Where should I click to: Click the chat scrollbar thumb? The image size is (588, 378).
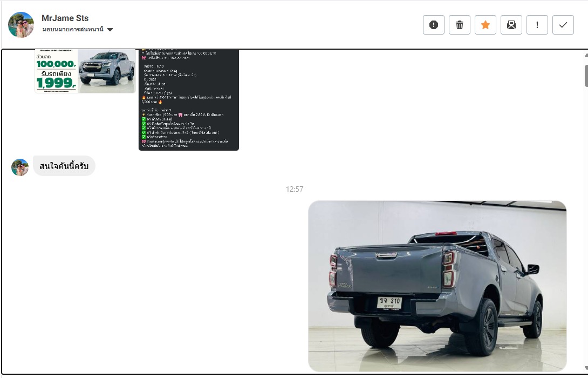[x=586, y=76]
